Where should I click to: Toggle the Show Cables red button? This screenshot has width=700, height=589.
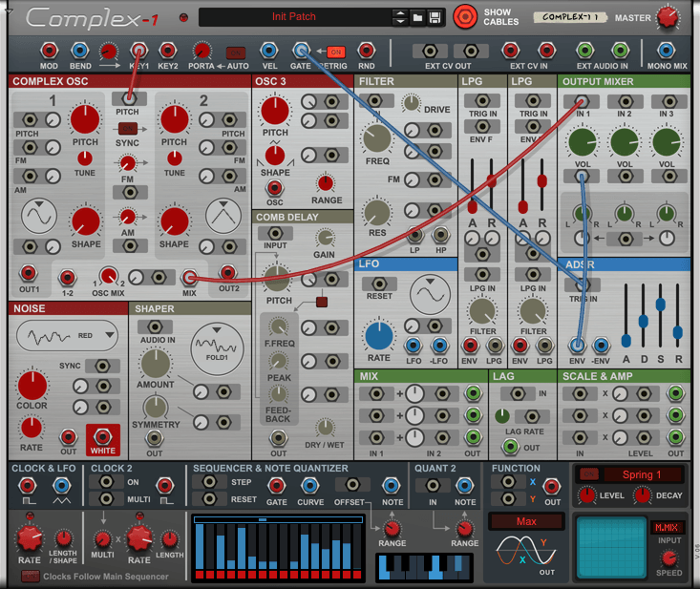pos(465,17)
